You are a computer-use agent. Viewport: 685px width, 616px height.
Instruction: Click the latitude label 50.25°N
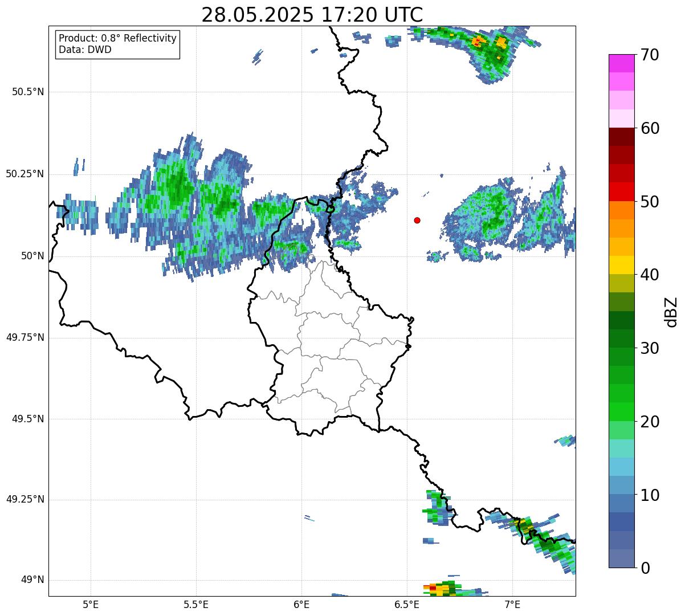tap(25, 174)
